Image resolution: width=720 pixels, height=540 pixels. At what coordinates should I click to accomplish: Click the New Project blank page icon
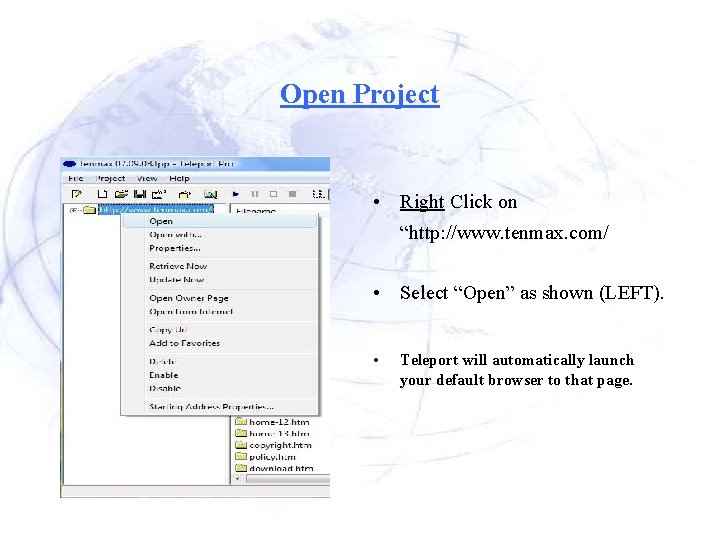102,194
